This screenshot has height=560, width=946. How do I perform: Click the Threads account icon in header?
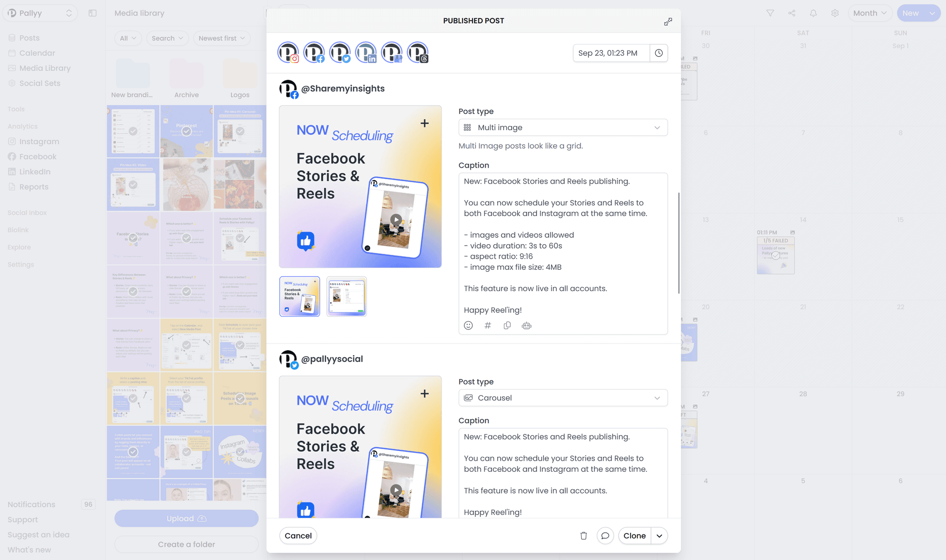coord(417,53)
